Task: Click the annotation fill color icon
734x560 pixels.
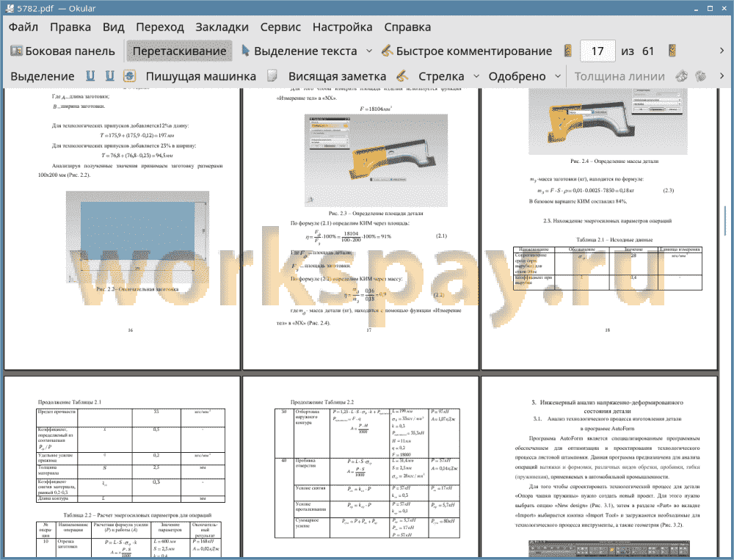Action: point(701,76)
